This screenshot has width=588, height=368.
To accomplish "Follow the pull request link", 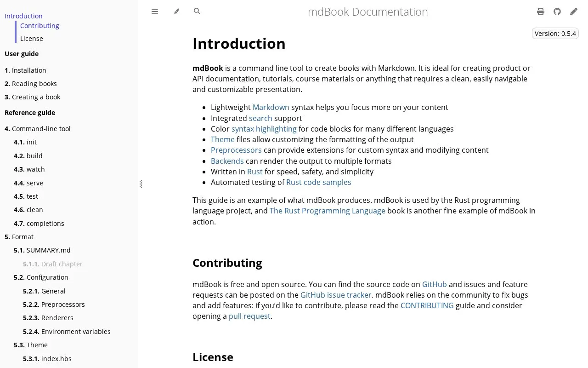I will (249, 316).
